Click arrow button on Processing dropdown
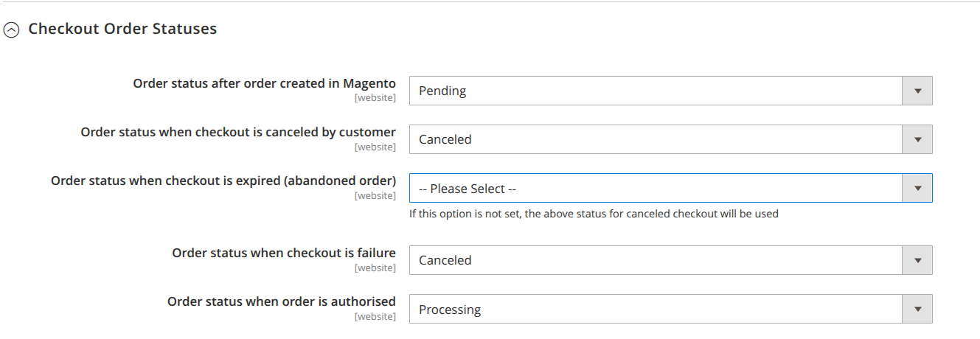 click(x=917, y=310)
